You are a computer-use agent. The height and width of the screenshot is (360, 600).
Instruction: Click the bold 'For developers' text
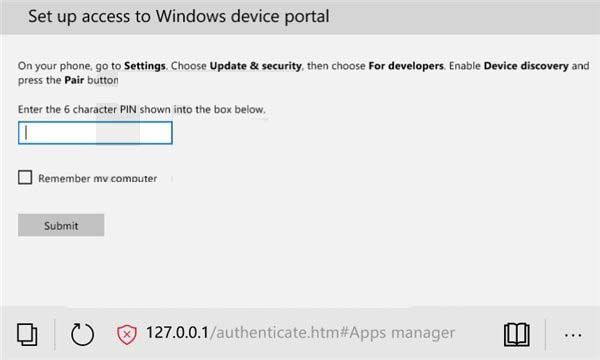pos(406,66)
